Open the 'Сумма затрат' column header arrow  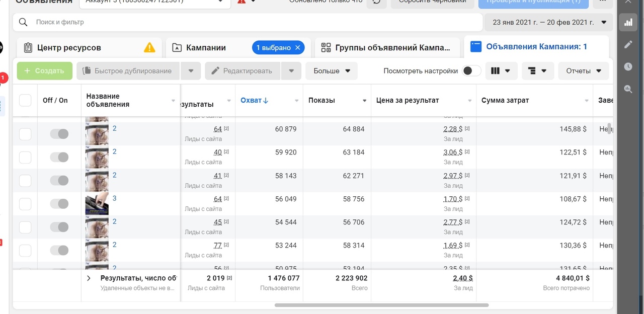click(x=587, y=101)
